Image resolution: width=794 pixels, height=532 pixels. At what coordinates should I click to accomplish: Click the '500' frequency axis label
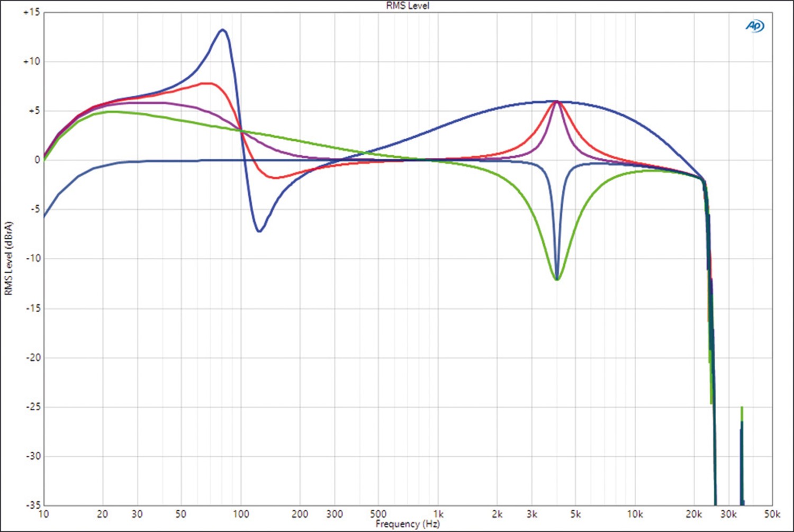[x=378, y=514]
